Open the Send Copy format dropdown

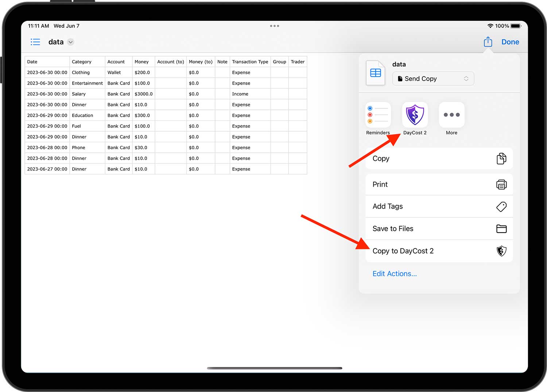[433, 78]
